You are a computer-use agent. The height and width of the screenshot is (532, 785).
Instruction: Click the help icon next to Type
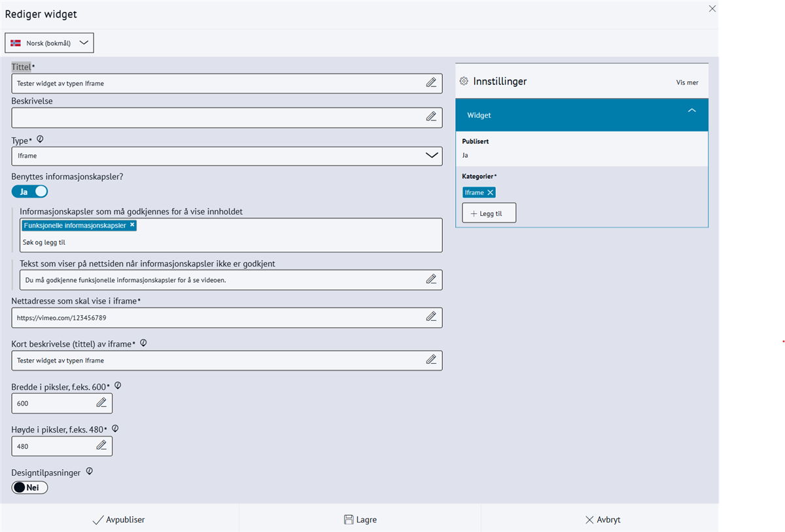pyautogui.click(x=40, y=139)
